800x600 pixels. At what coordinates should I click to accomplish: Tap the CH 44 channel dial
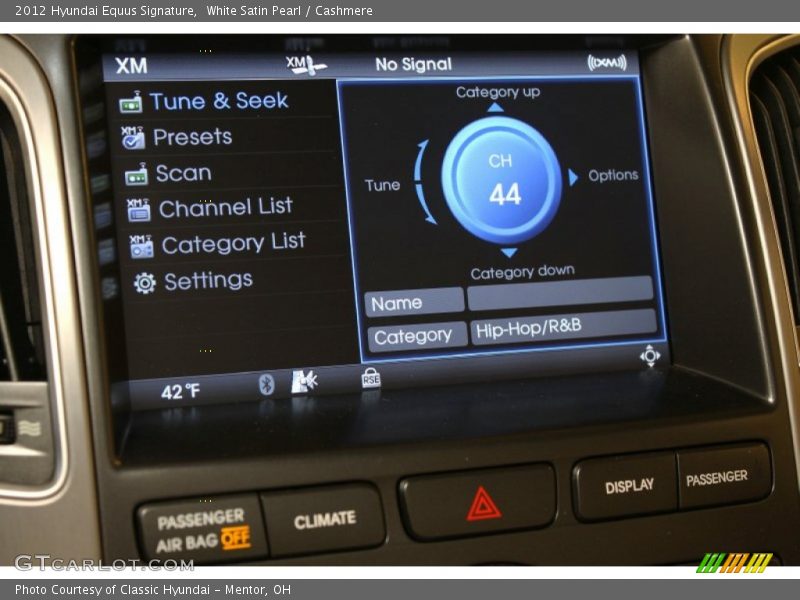502,180
